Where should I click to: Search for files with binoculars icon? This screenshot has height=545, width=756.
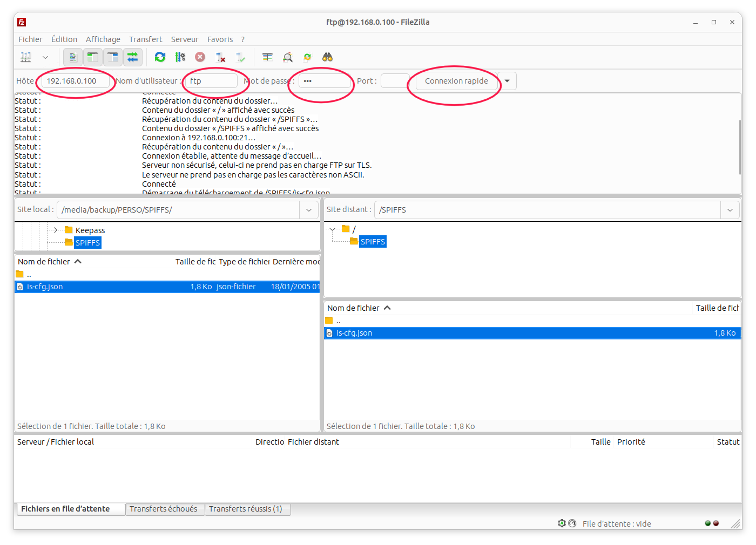pyautogui.click(x=328, y=57)
